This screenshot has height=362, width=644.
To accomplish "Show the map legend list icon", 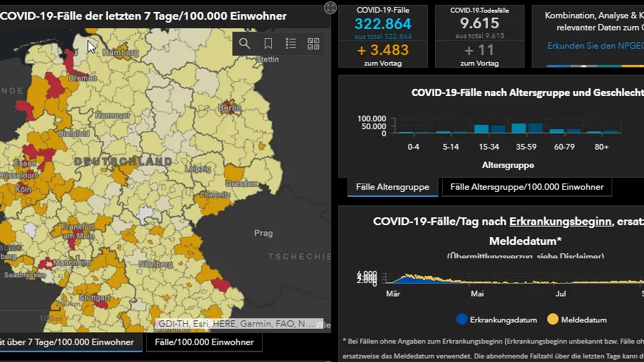I will coord(291,44).
